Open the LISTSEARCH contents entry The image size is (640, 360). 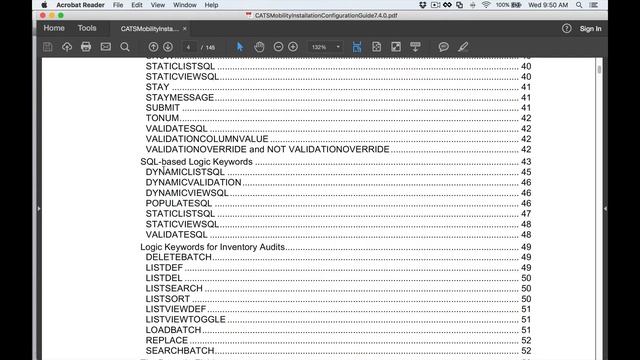coord(174,288)
